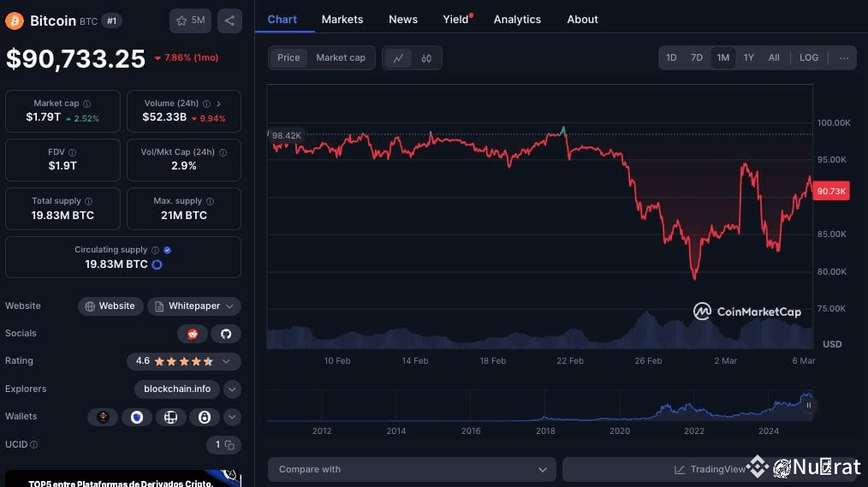Open Volume (24h) details arrow
This screenshot has height=487, width=868.
click(x=218, y=104)
